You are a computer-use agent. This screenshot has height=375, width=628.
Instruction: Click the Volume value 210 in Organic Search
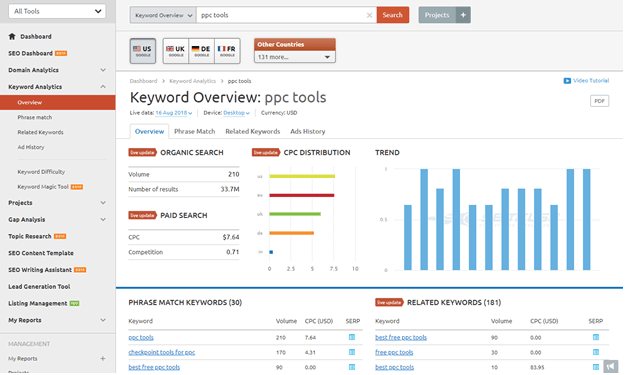pos(233,174)
